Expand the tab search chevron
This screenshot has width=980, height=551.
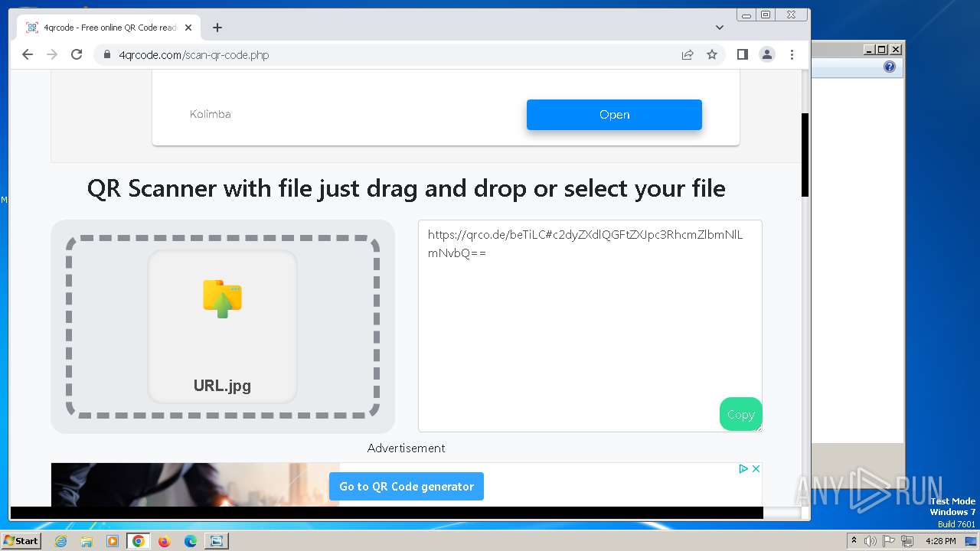(719, 28)
